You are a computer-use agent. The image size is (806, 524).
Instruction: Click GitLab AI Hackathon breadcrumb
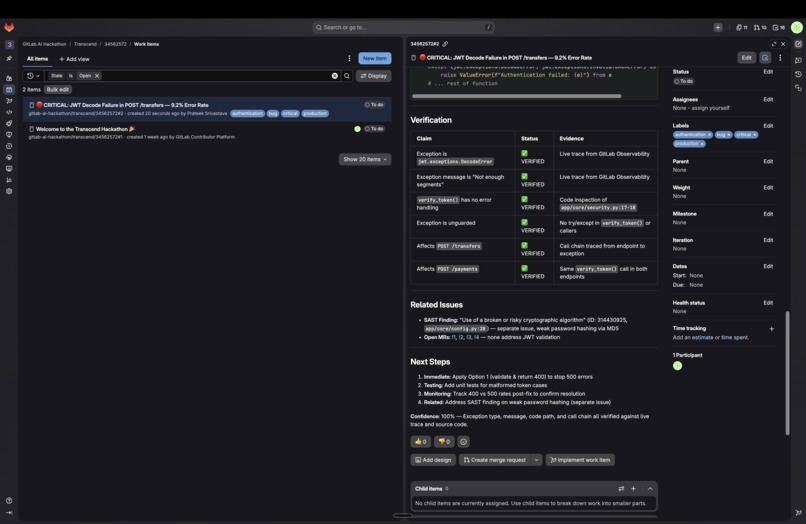[x=44, y=44]
